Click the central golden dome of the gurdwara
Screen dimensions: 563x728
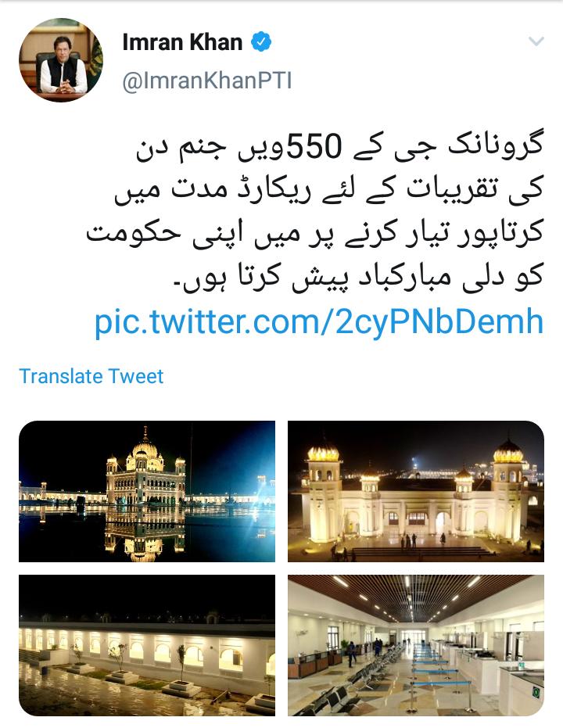click(145, 447)
